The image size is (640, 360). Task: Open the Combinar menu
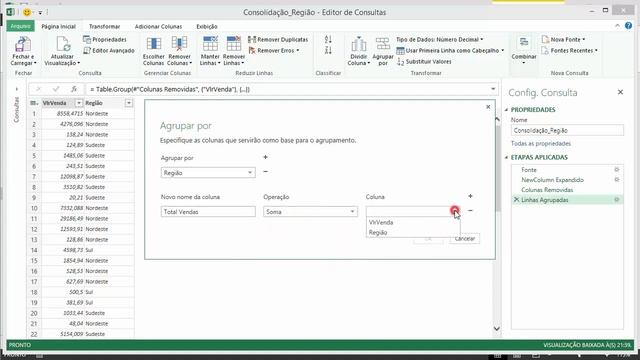point(524,50)
